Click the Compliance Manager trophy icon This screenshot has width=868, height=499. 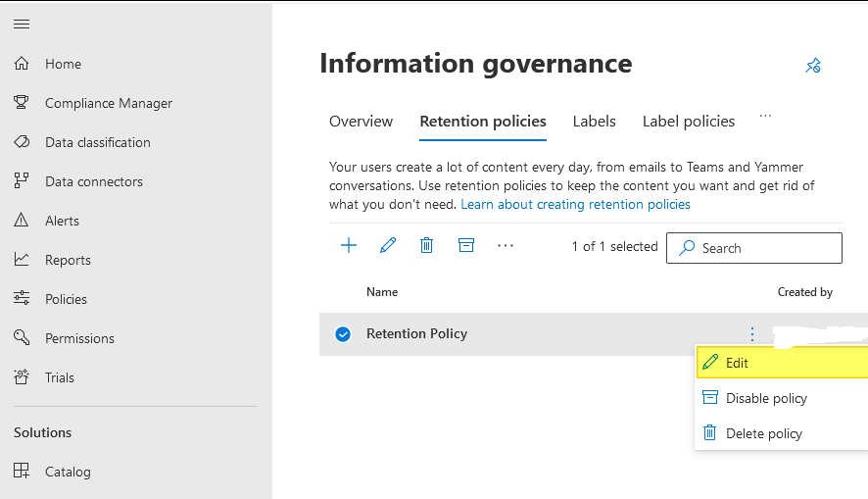click(22, 103)
